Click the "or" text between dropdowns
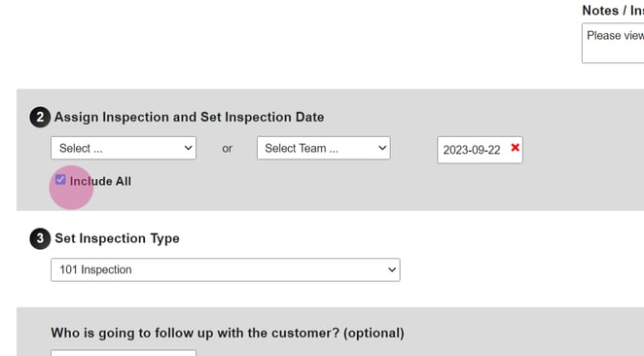Viewport: 644px width, 356px height. 227,148
